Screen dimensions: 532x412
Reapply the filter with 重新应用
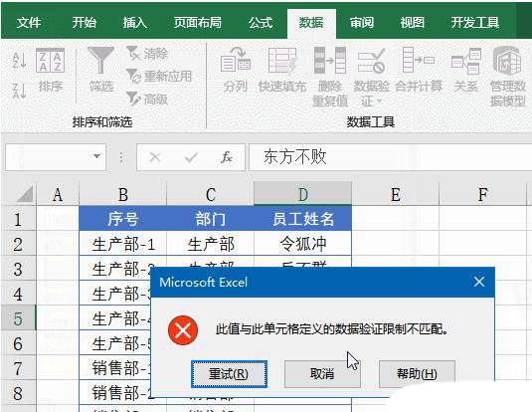(159, 76)
